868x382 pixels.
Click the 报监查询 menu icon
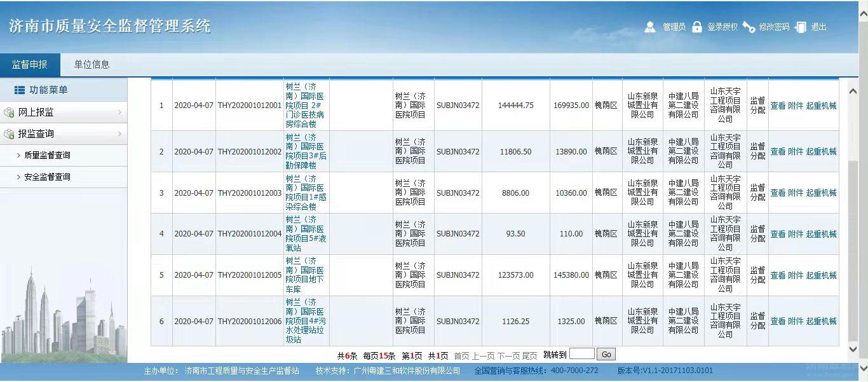point(9,134)
